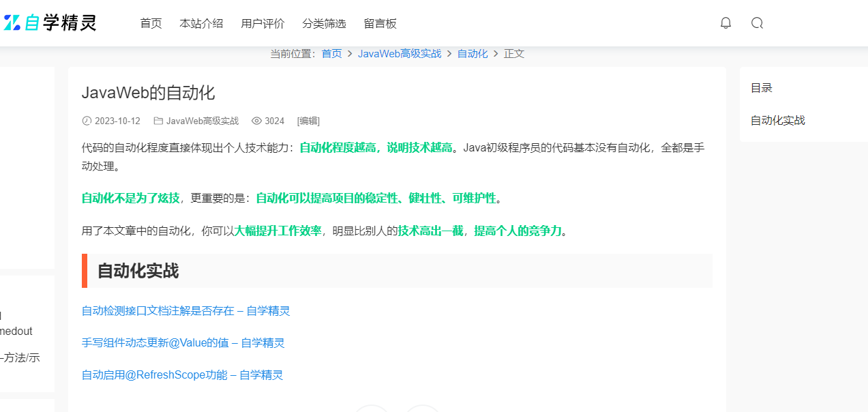
Task: Click the highlighted text 大幅提升工作效率
Action: coord(278,231)
